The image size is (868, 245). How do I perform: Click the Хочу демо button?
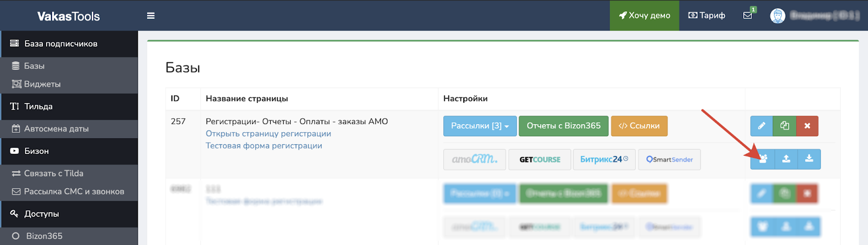point(644,16)
